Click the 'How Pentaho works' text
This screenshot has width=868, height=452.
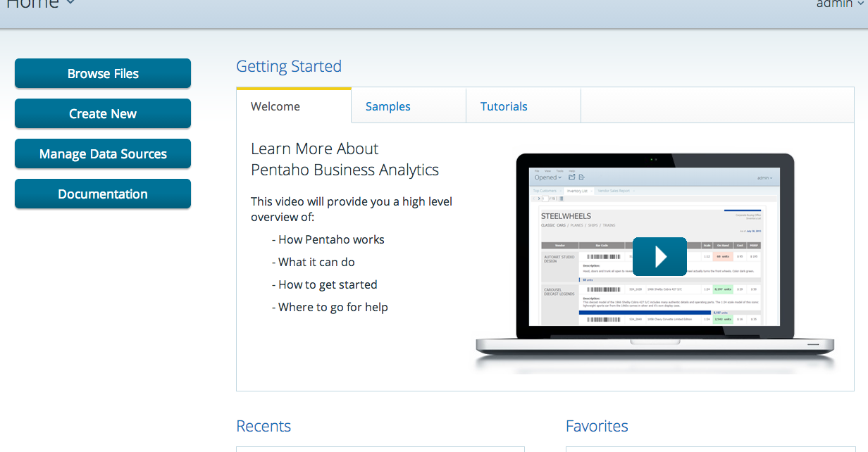[x=328, y=239]
